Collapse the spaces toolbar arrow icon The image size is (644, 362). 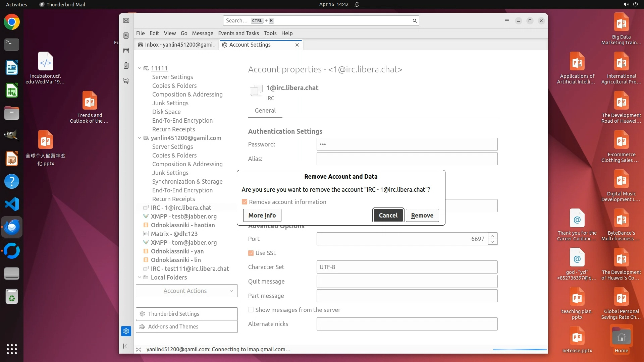click(126, 346)
